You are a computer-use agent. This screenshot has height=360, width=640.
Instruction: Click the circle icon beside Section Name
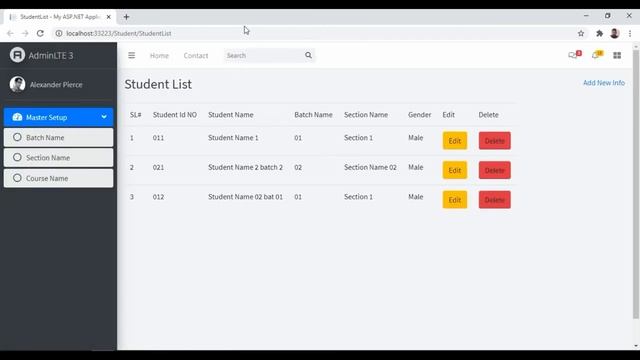[x=17, y=157]
